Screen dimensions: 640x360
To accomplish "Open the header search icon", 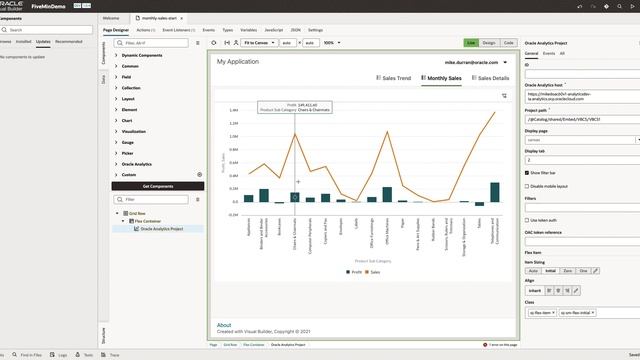I will 620,7.
